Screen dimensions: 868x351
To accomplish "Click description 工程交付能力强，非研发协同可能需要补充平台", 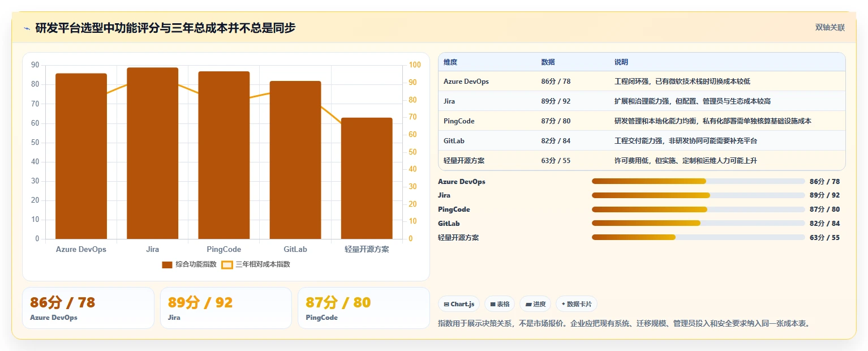I will [686, 141].
